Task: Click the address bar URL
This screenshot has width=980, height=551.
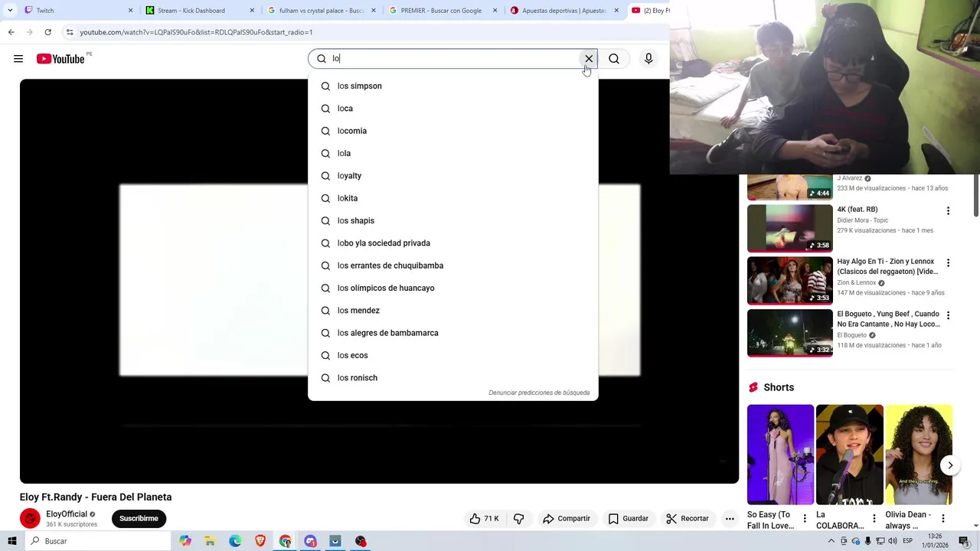Action: click(196, 32)
